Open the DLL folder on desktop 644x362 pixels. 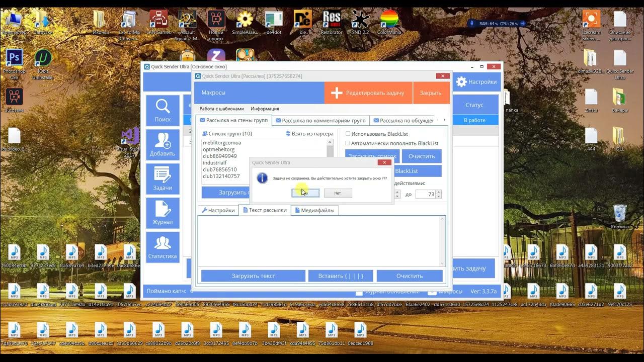click(619, 139)
